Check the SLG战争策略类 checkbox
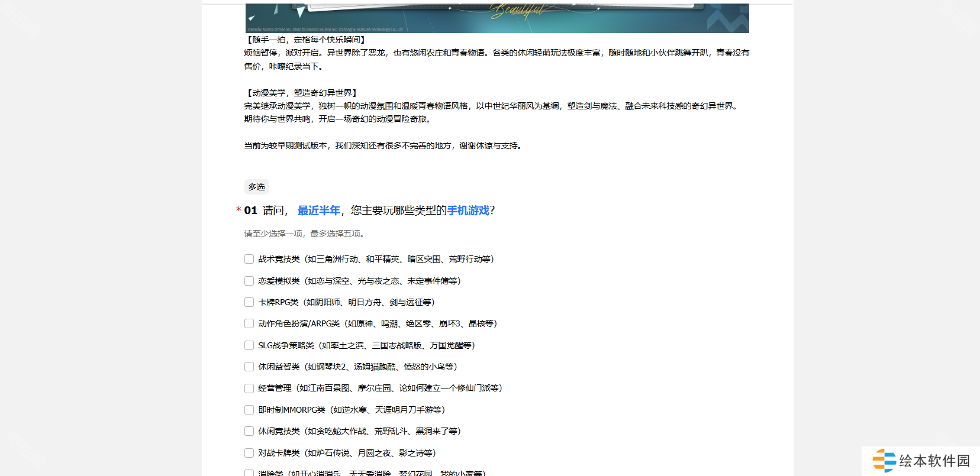This screenshot has width=980, height=476. pos(249,345)
